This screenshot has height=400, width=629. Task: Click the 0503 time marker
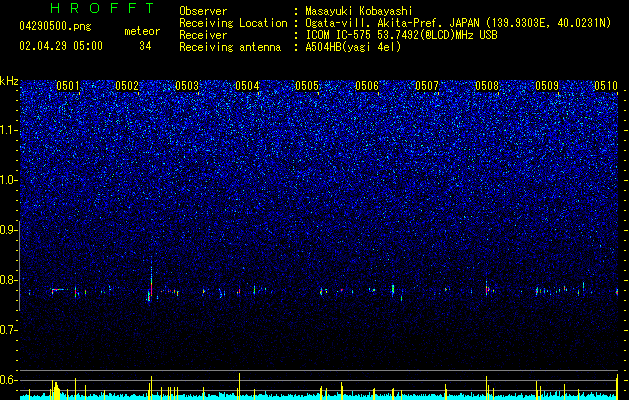click(x=187, y=86)
